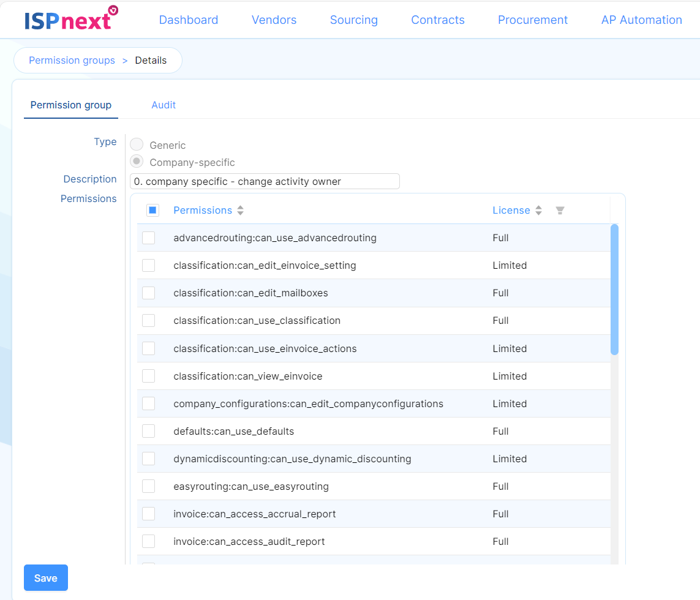Screen dimensions: 700x600
Task: Click the Permissions field label
Action: point(88,198)
